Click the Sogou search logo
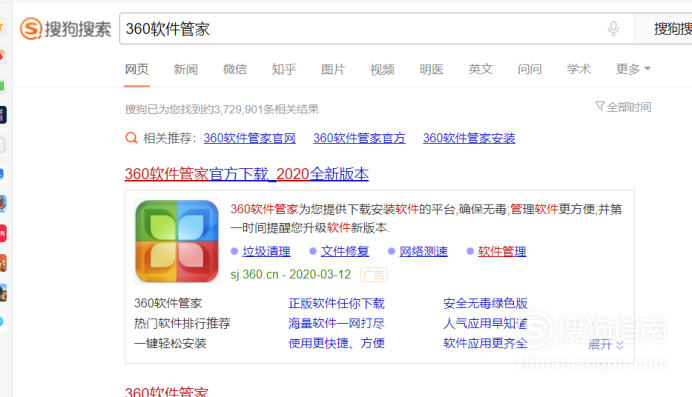Image resolution: width=692 pixels, height=397 pixels. pyautogui.click(x=65, y=29)
